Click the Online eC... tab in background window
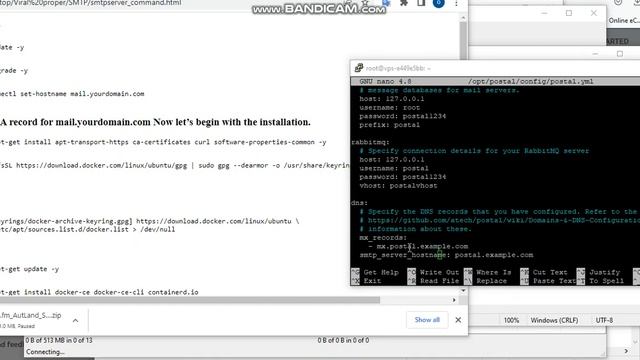This screenshot has height=360, width=640. (x=624, y=20)
